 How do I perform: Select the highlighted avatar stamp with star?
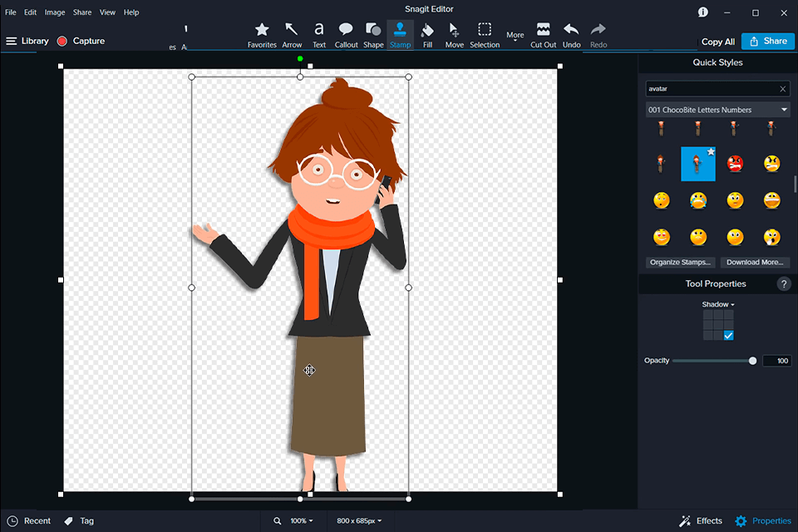pyautogui.click(x=697, y=164)
